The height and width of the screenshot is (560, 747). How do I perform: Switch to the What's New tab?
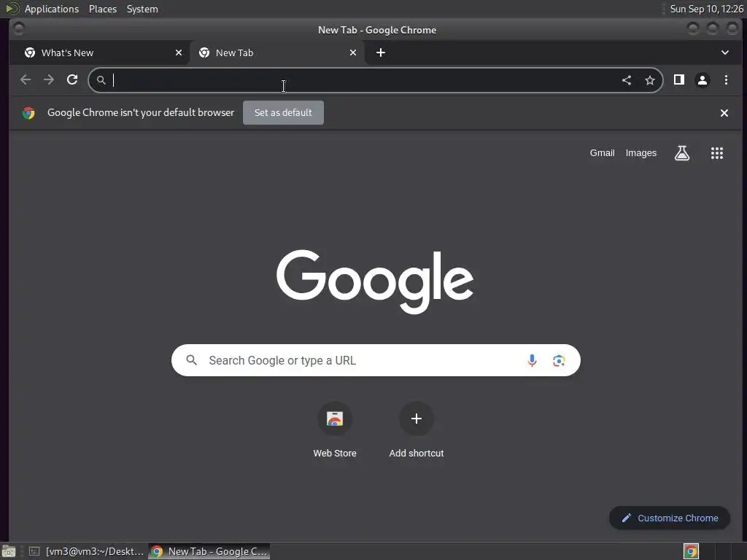[x=98, y=52]
